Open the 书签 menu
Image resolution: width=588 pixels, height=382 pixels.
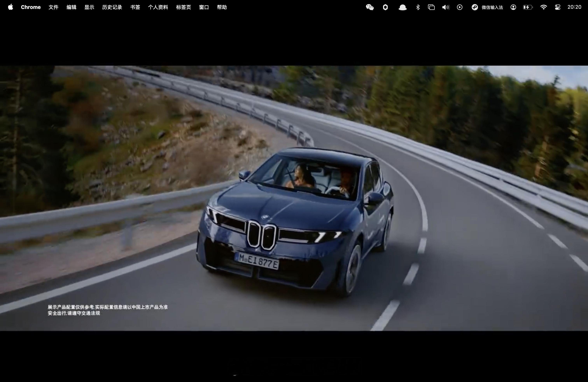click(x=135, y=7)
